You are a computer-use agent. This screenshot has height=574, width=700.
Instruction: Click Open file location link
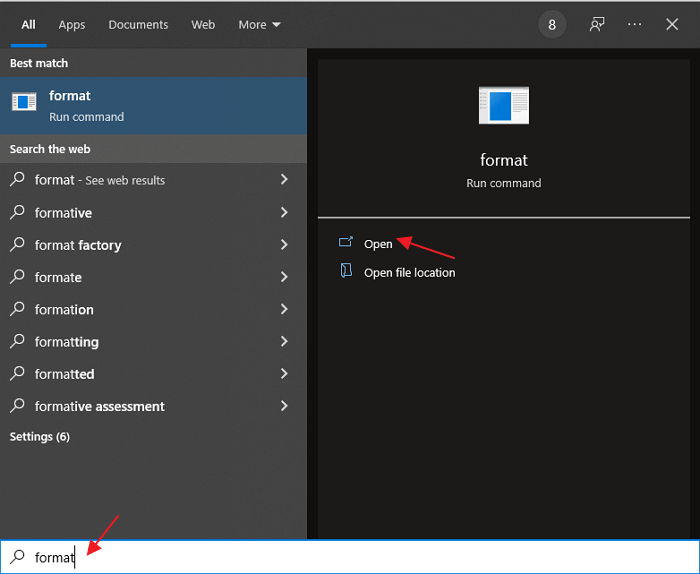pyautogui.click(x=409, y=272)
